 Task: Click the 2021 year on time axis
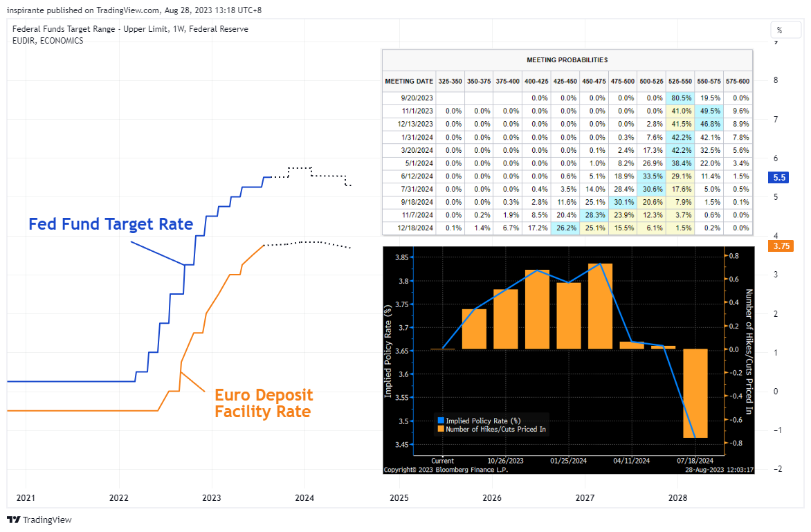pos(26,498)
